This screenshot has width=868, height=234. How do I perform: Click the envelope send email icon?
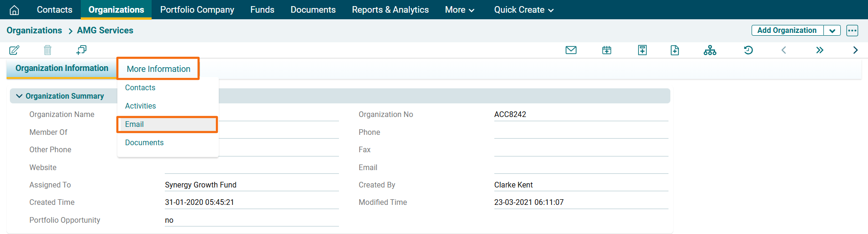571,50
